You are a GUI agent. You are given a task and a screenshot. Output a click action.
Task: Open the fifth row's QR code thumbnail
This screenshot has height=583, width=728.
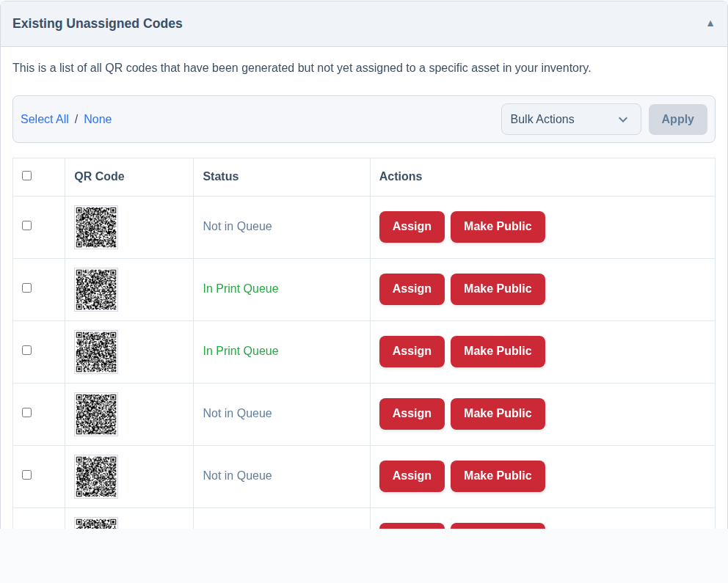tap(96, 477)
